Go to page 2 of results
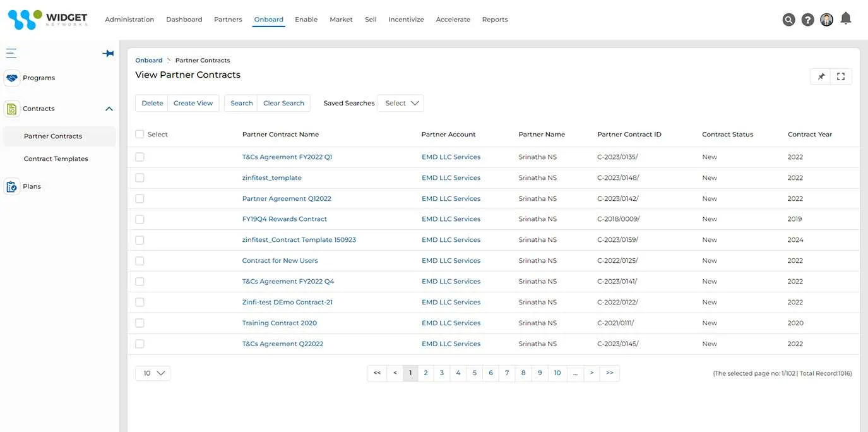Screen dimensions: 868x432 (x=426, y=373)
